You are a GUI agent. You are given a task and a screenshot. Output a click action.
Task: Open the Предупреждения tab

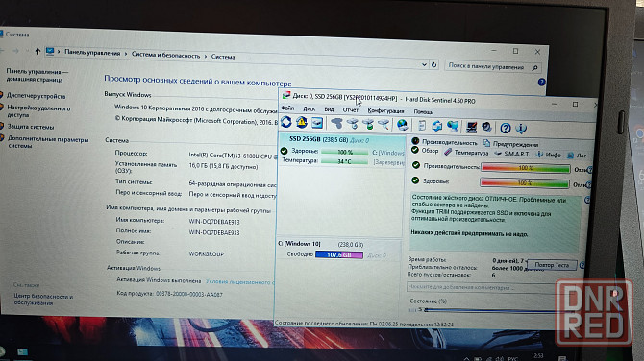click(511, 144)
